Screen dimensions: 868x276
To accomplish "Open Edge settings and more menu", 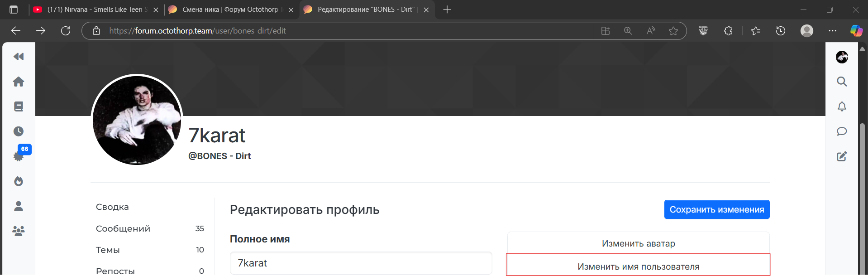I will (x=833, y=31).
